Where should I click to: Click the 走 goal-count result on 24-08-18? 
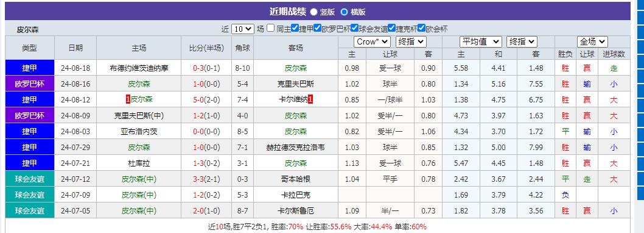click(614, 68)
